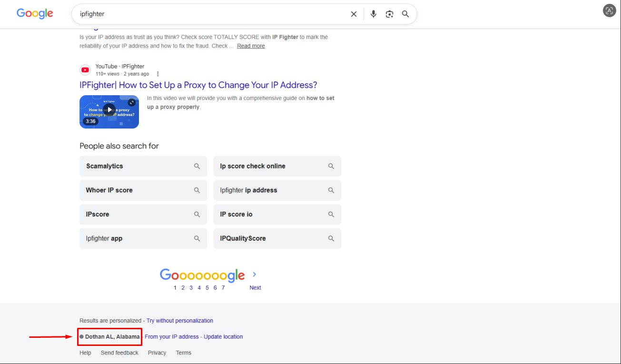
Task: Click search icon beside Ip score check online
Action: (331, 166)
